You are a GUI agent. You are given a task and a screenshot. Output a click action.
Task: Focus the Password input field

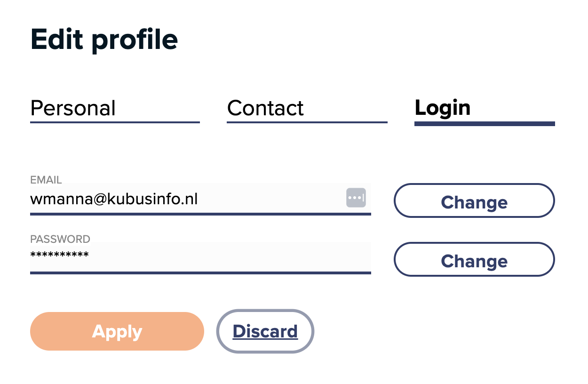(200, 257)
